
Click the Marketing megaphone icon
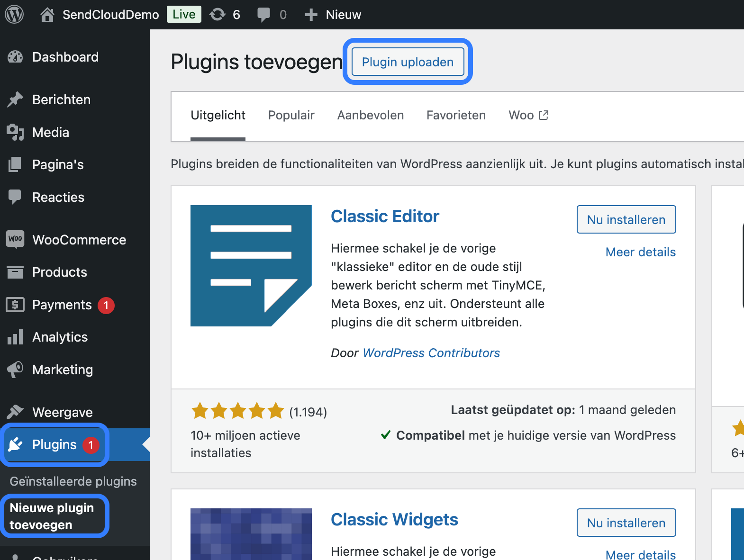point(15,370)
